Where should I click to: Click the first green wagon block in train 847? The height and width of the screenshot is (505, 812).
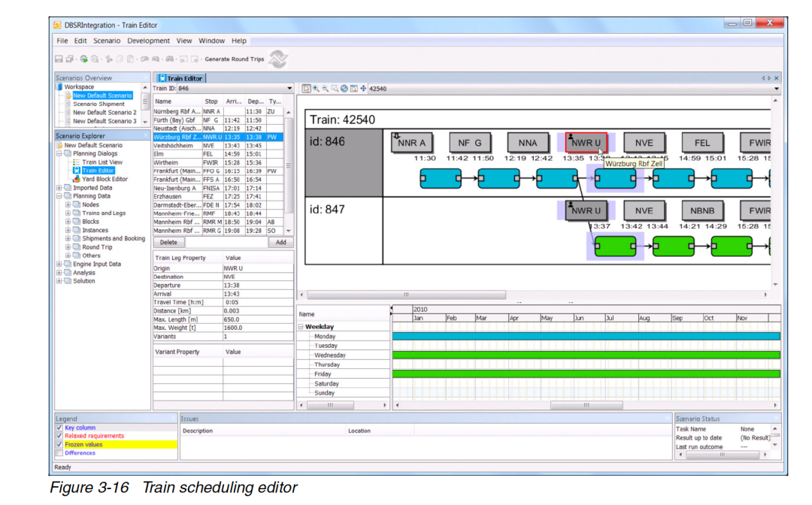[x=615, y=246]
